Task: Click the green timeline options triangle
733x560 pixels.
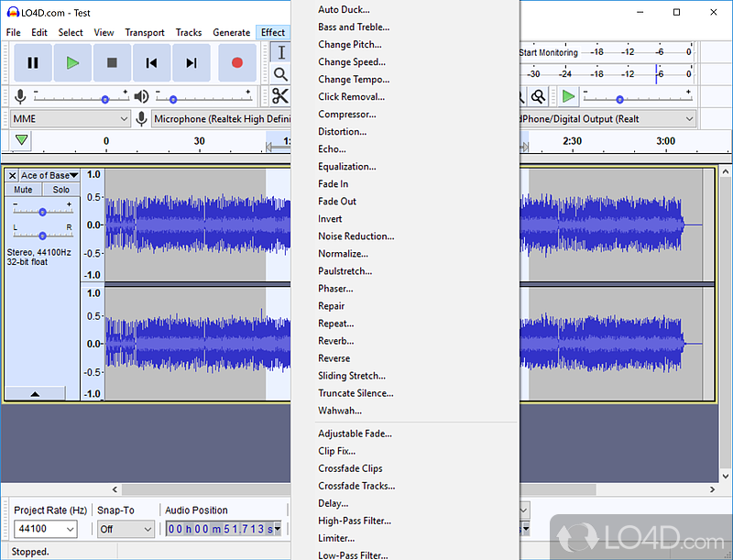Action: click(x=21, y=139)
